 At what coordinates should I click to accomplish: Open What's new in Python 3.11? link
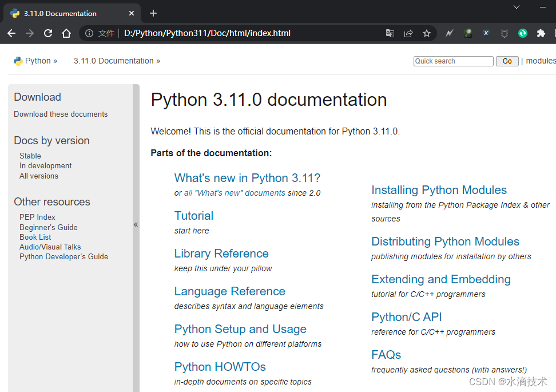pos(247,178)
